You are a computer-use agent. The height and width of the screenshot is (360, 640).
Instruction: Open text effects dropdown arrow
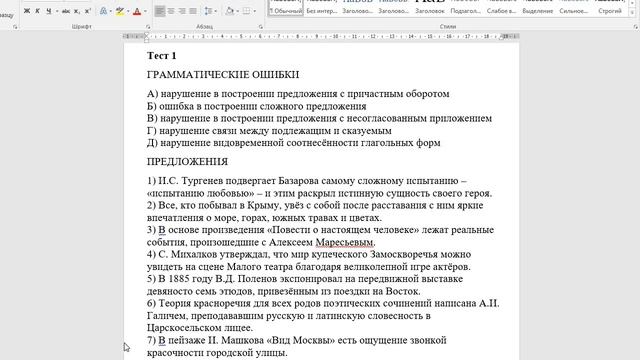click(x=111, y=11)
